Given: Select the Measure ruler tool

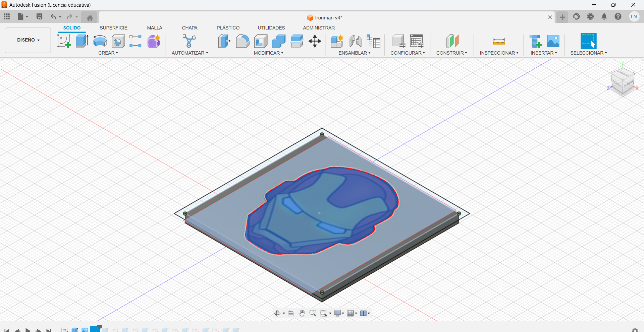Looking at the screenshot, I should point(499,41).
